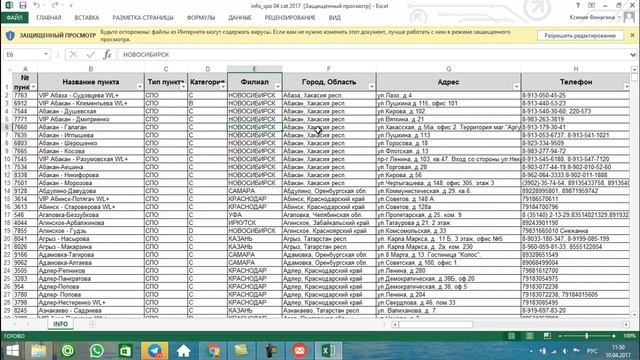Click zoom in plus button
This screenshot has height=360, width=640.
[x=613, y=336]
